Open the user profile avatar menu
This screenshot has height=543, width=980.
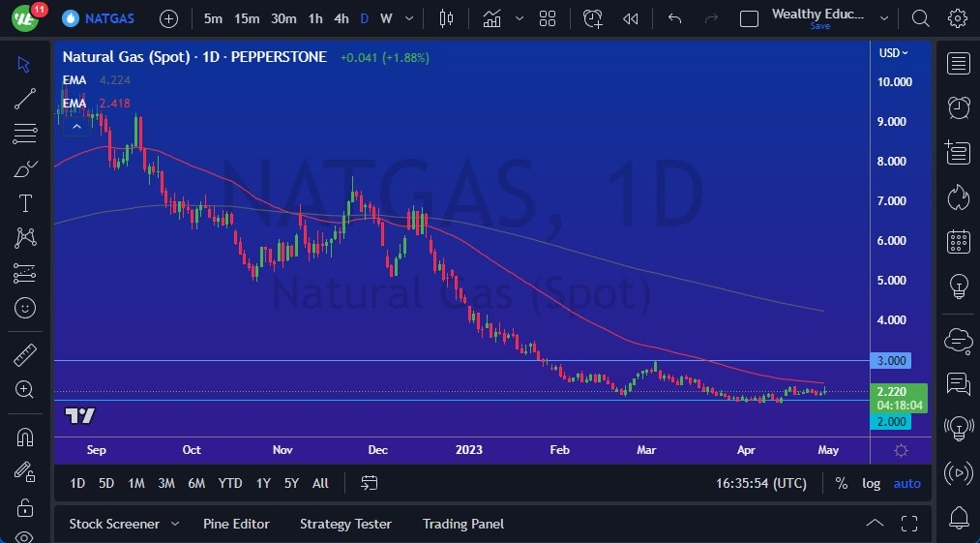(x=26, y=18)
